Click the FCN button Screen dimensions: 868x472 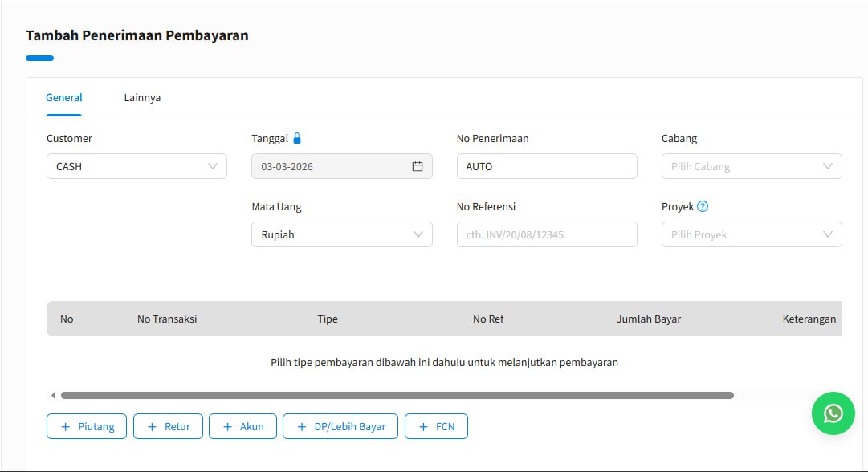coord(436,426)
